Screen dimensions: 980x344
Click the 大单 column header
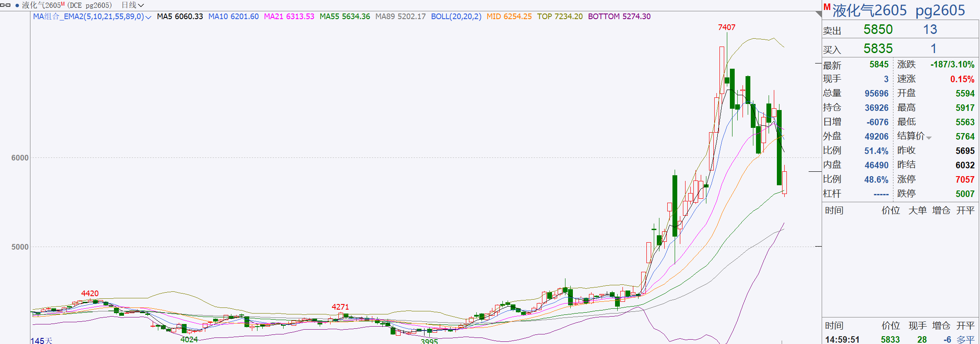coord(917,210)
